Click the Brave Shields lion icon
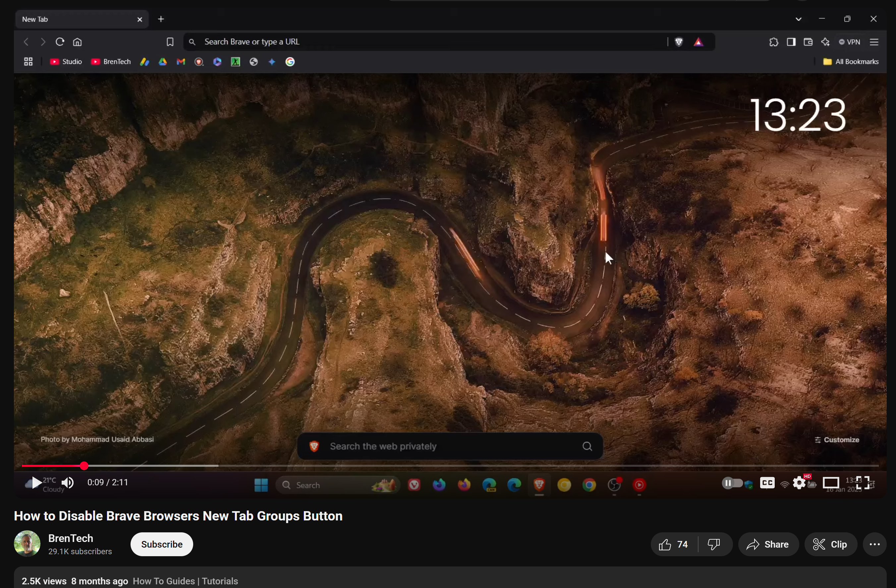 (x=679, y=42)
